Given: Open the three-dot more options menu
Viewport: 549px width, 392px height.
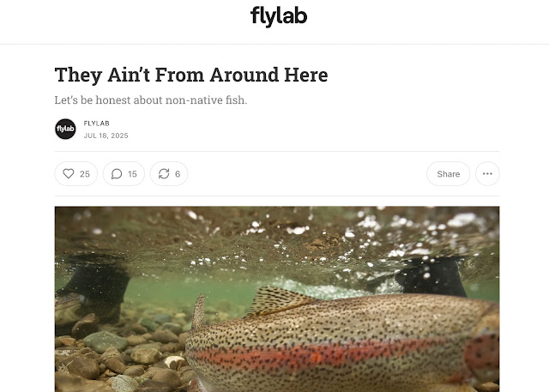Looking at the screenshot, I should pyautogui.click(x=487, y=173).
